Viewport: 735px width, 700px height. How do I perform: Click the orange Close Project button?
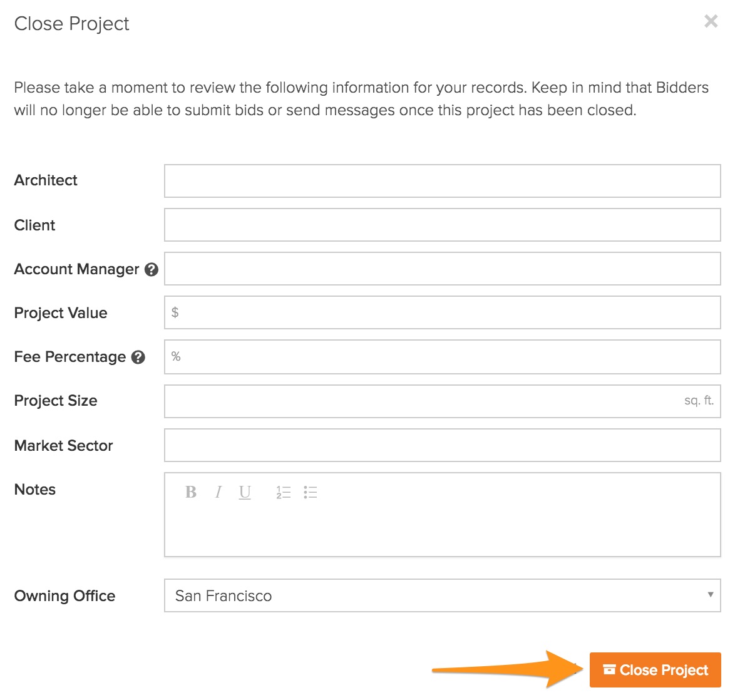pos(655,670)
